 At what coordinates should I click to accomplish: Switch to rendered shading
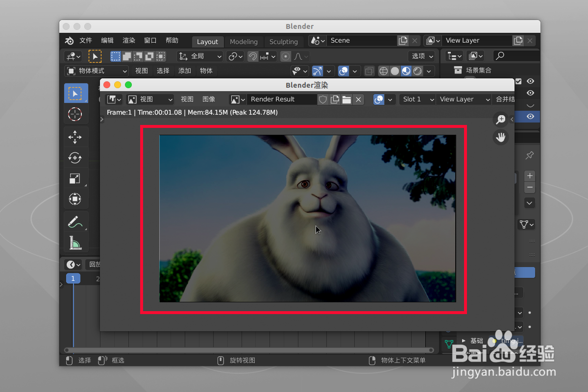pyautogui.click(x=417, y=71)
